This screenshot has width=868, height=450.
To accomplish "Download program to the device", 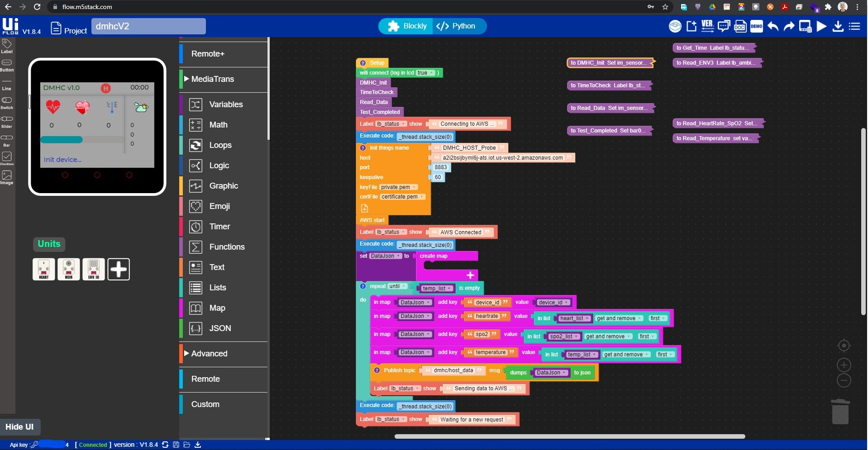I will pos(838,26).
